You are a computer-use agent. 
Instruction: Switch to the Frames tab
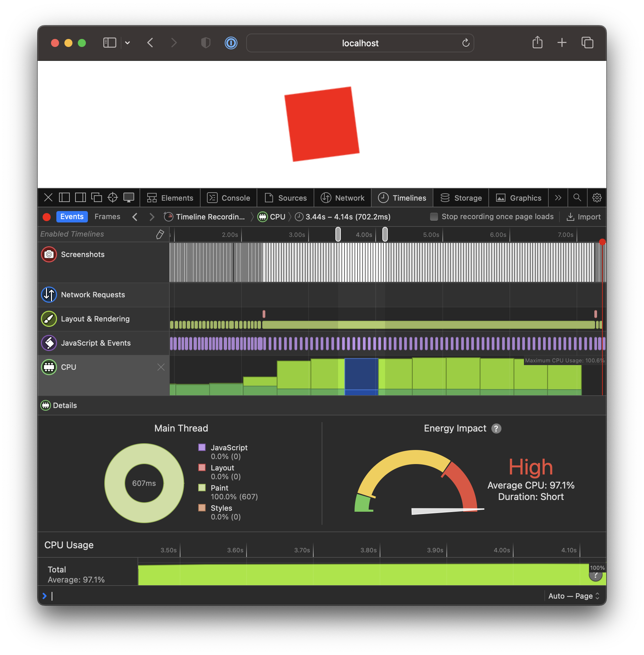[x=107, y=216]
